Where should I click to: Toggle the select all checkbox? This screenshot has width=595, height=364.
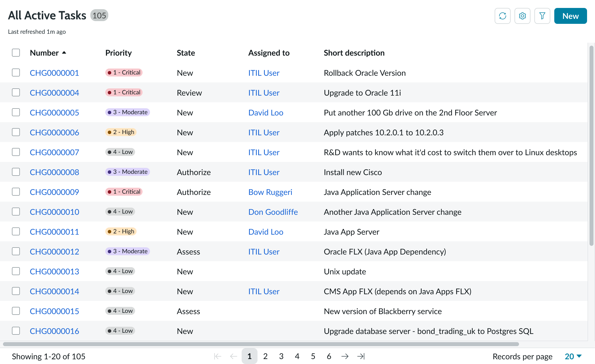click(x=16, y=53)
